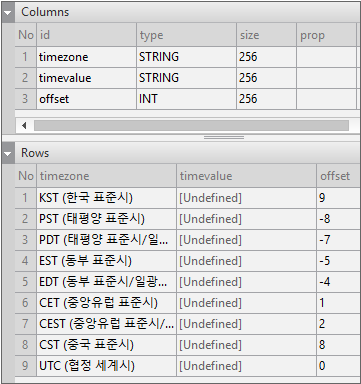Click the offset value -8 for PST
This screenshot has height=384, width=361.
338,219
